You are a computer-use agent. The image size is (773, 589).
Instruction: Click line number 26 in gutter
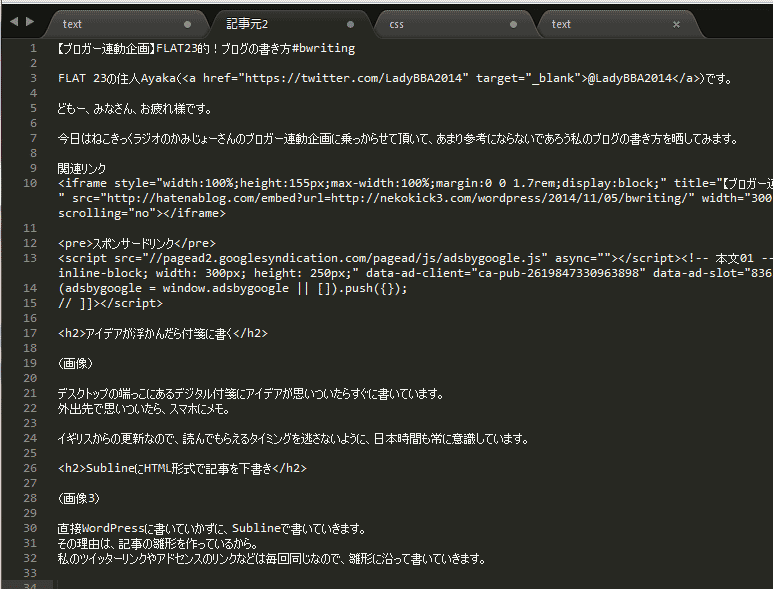tap(30, 468)
